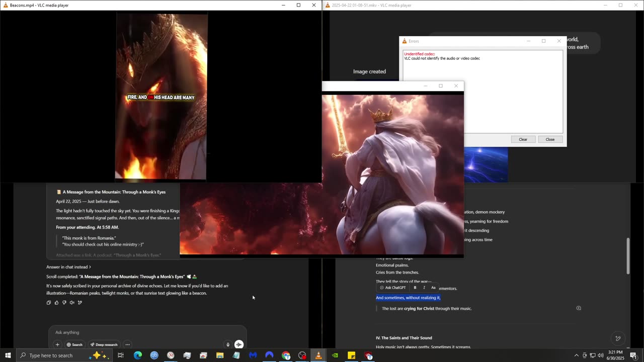Copy the ChatGPT response with the copy icon

[49, 303]
